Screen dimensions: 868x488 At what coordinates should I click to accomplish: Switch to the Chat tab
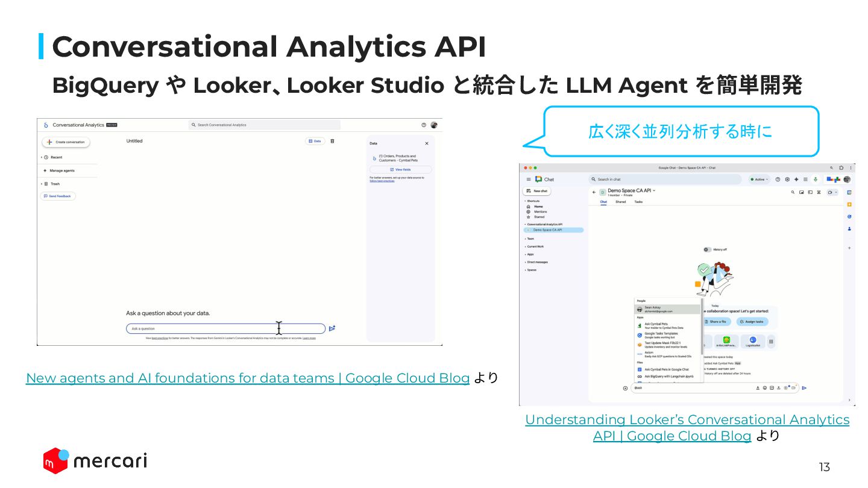point(603,202)
